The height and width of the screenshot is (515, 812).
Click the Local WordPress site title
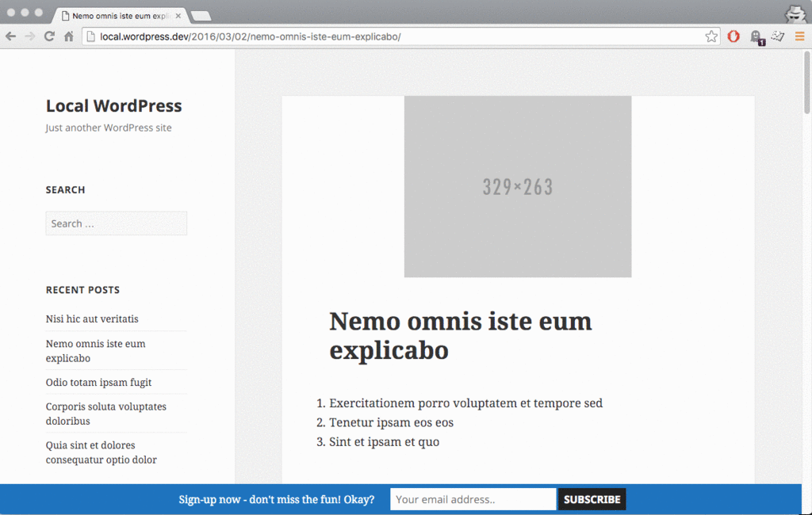113,106
